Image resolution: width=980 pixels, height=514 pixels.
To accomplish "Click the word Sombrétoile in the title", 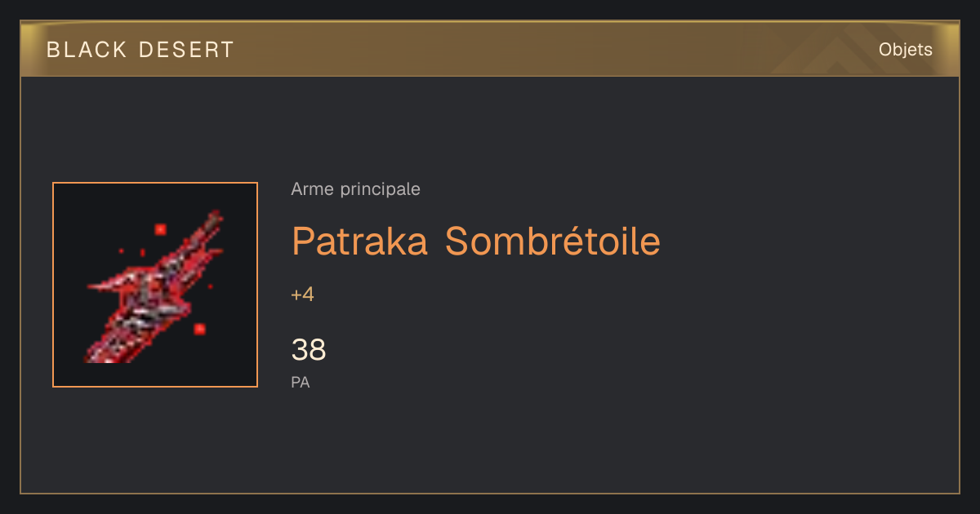I will point(553,241).
